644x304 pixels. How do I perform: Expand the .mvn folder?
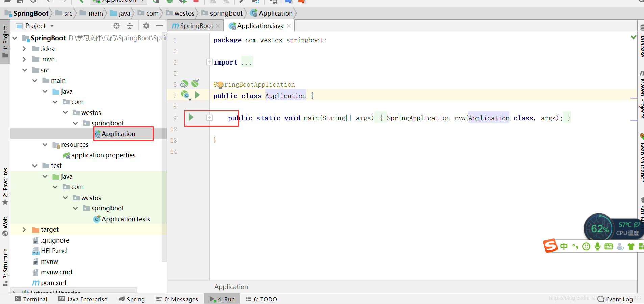click(24, 59)
